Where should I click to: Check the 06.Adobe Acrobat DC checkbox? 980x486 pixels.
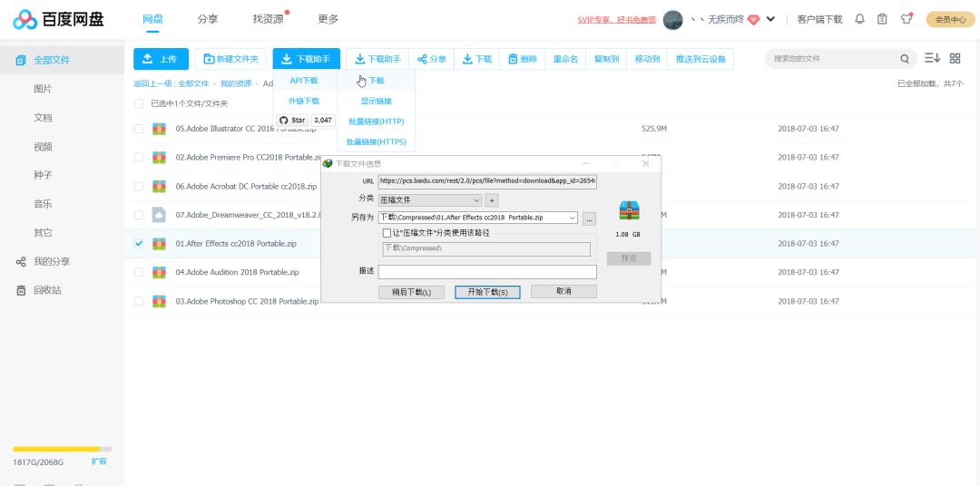[x=139, y=186]
